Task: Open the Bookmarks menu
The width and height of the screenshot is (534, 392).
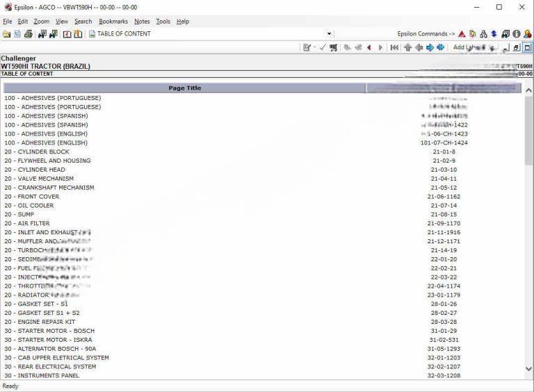Action: (113, 22)
